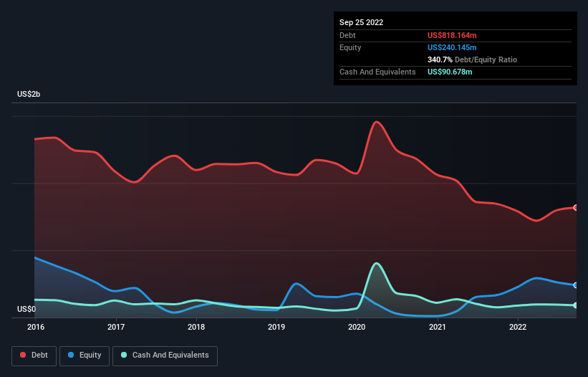
Task: Toggle the Equity series legend button
Action: tap(85, 355)
